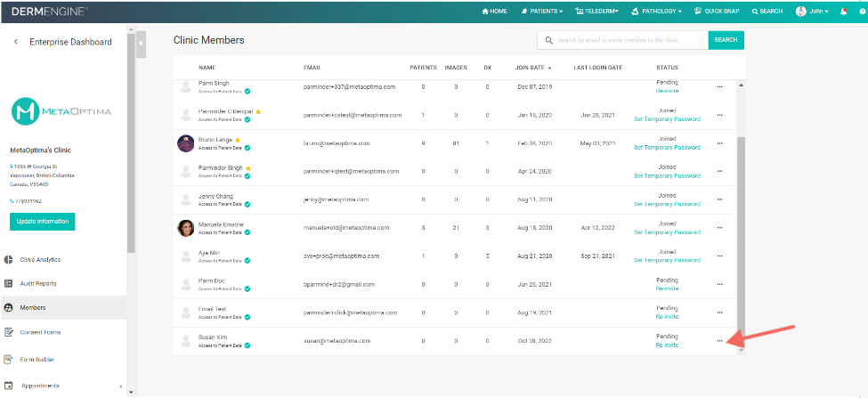Toggle patient data access for Manuela Ernstne
This screenshot has height=398, width=868.
pyautogui.click(x=247, y=232)
